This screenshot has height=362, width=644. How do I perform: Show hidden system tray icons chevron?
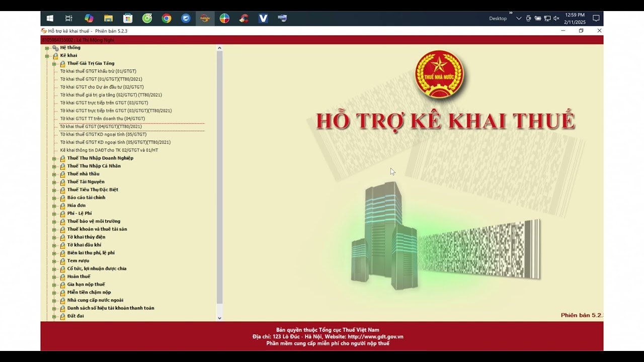coord(519,19)
